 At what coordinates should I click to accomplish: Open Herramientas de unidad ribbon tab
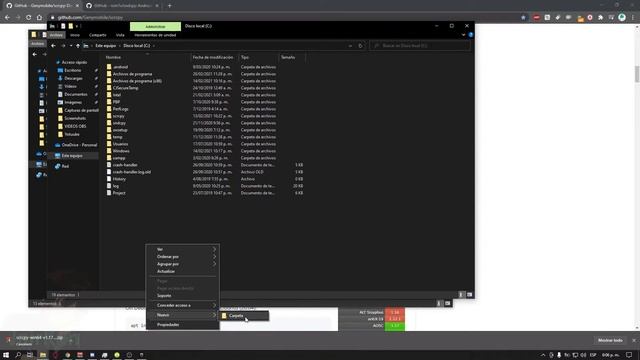(x=155, y=35)
